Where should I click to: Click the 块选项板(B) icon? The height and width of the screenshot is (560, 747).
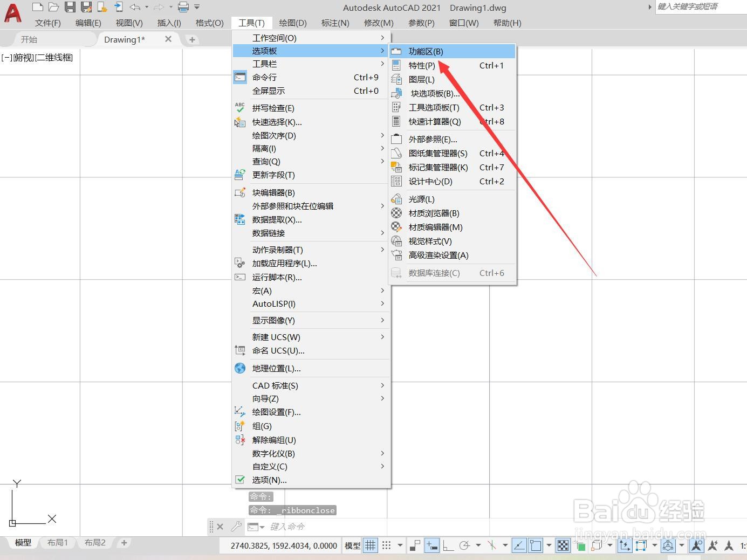click(x=396, y=93)
